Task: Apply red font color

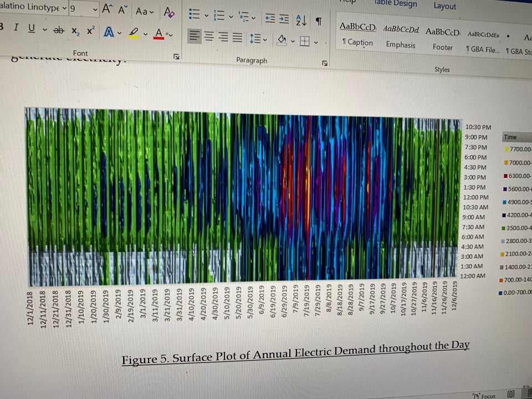Action: coord(158,34)
